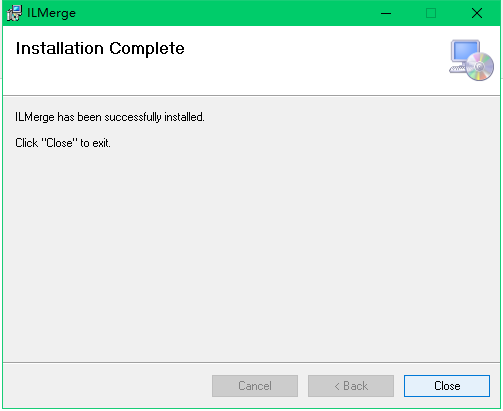Click the greyed-out maximize window icon
The height and width of the screenshot is (411, 503).
(431, 13)
